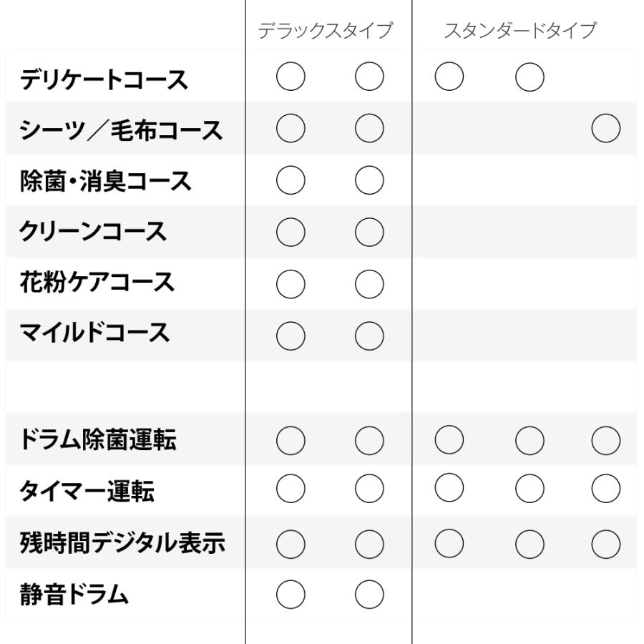Click last Standard circle in ドラム除菌運転 row

pos(606,439)
